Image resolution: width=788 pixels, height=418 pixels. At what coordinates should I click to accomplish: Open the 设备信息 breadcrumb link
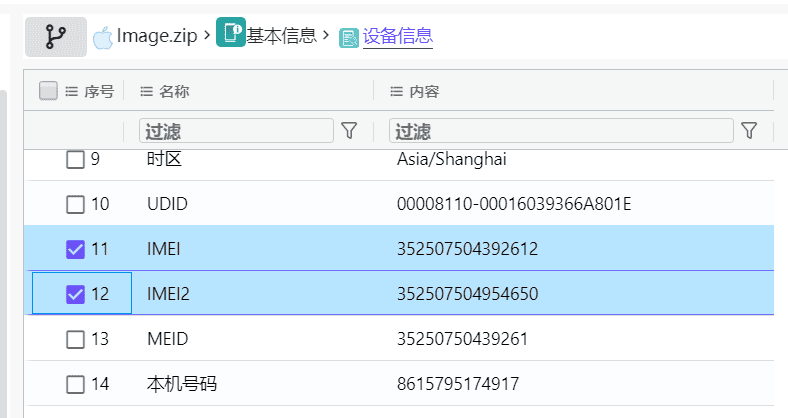point(398,36)
